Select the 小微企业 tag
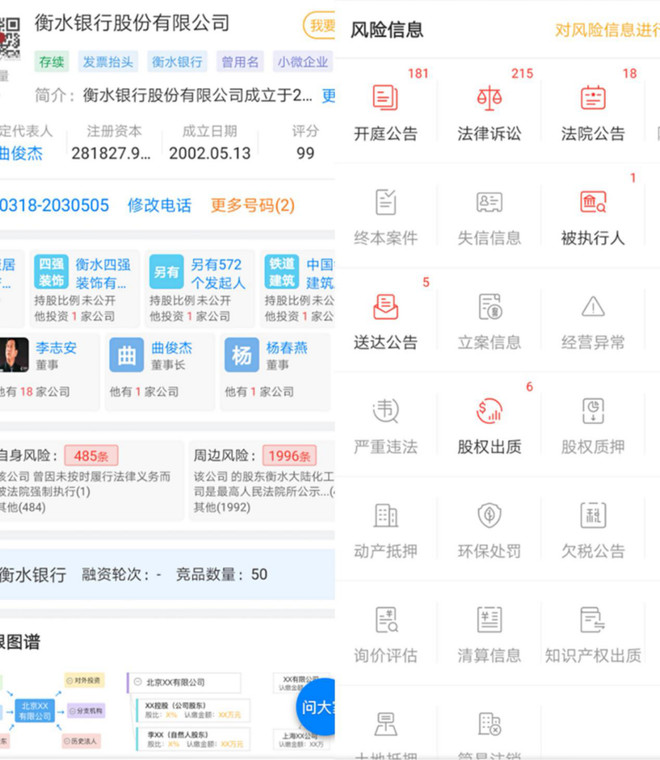Screen dimensions: 660x760 pos(303,62)
